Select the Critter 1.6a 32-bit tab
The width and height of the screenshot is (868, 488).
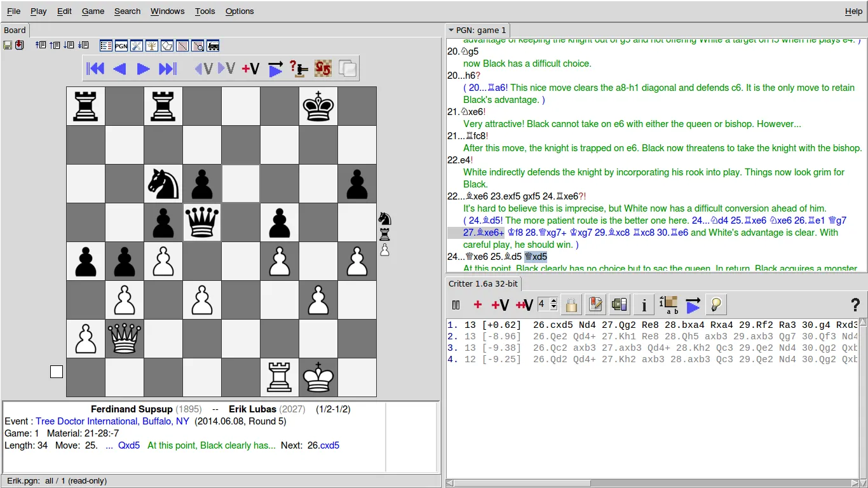pos(483,283)
